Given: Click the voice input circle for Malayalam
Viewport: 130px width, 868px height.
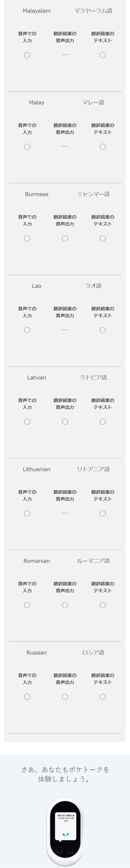Looking at the screenshot, I should point(27,55).
